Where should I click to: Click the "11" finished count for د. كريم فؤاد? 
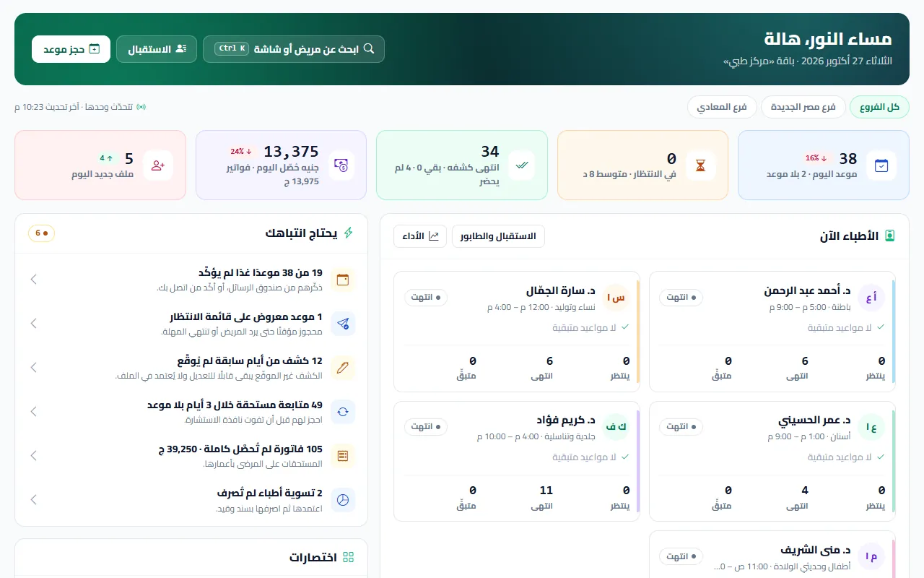click(546, 491)
